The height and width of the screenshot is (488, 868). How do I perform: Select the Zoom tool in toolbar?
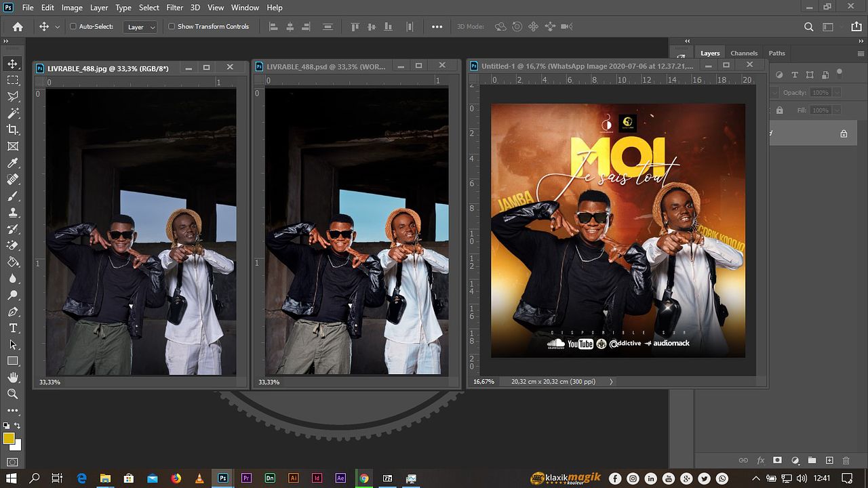tap(13, 394)
